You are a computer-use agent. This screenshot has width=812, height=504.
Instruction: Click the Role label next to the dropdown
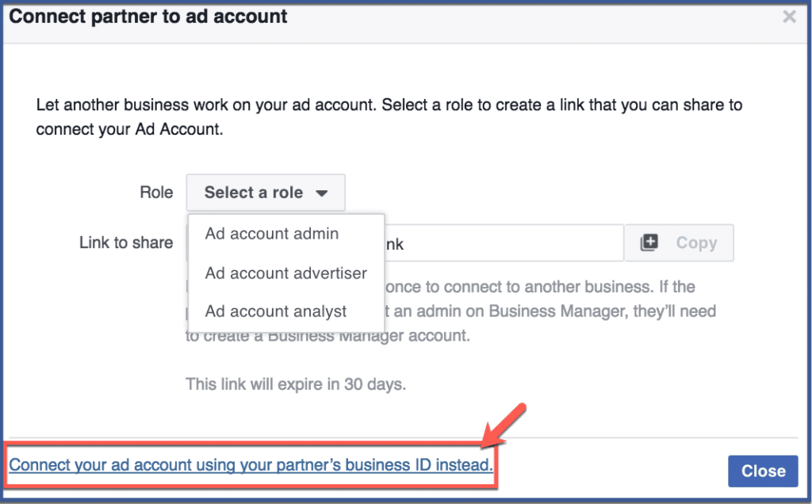[x=156, y=193]
